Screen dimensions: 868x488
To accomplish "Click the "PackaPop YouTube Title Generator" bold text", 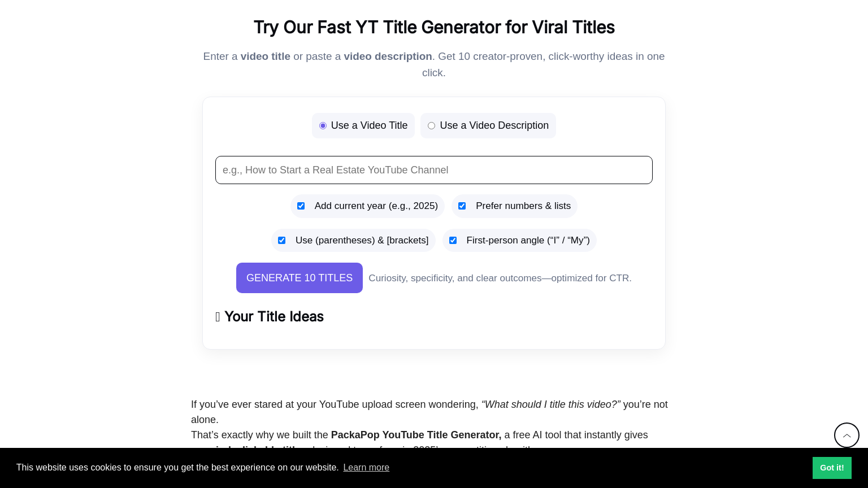I will (416, 435).
